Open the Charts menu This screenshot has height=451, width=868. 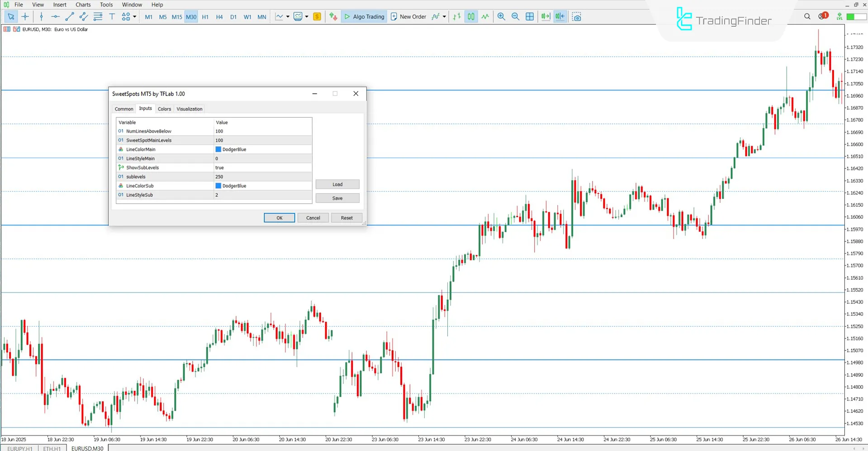coord(83,5)
